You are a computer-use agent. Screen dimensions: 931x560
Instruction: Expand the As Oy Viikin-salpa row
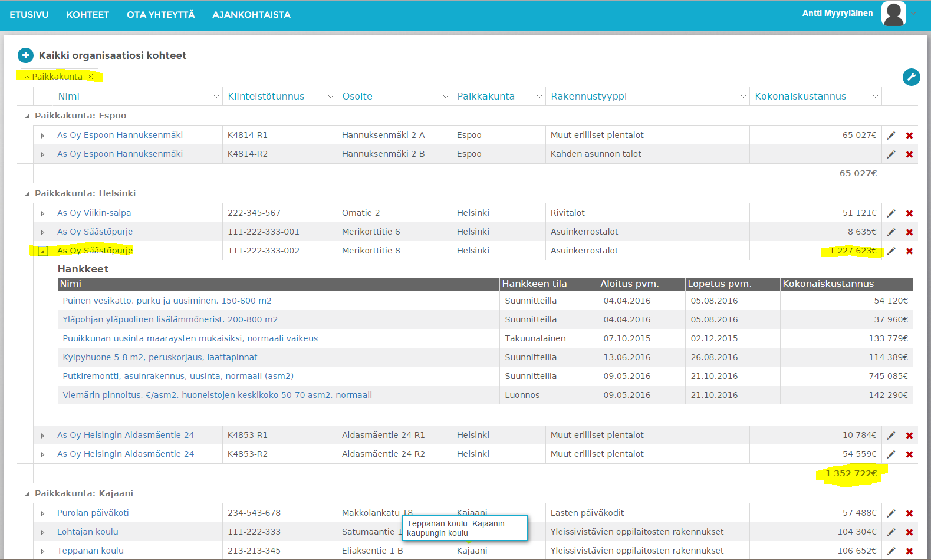42,213
